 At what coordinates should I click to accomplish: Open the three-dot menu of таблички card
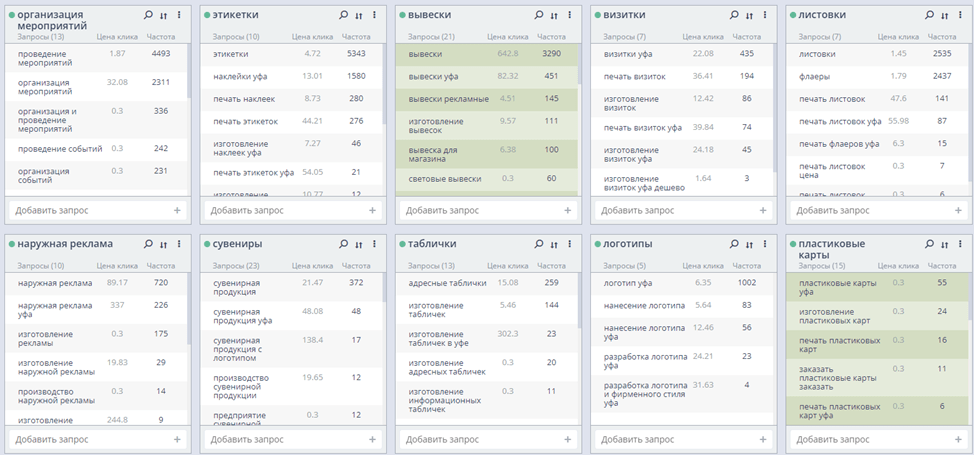click(x=569, y=244)
